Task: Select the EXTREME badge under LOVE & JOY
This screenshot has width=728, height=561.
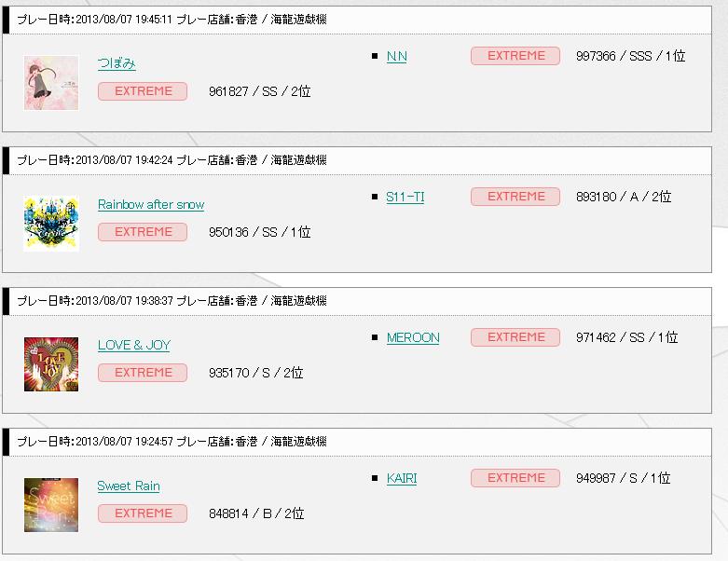Action: click(143, 373)
